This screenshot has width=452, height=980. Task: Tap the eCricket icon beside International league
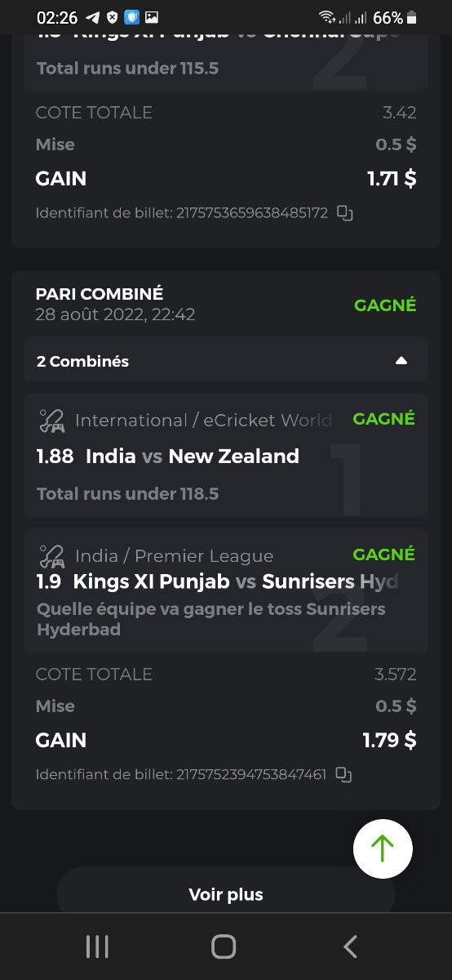coord(52,421)
